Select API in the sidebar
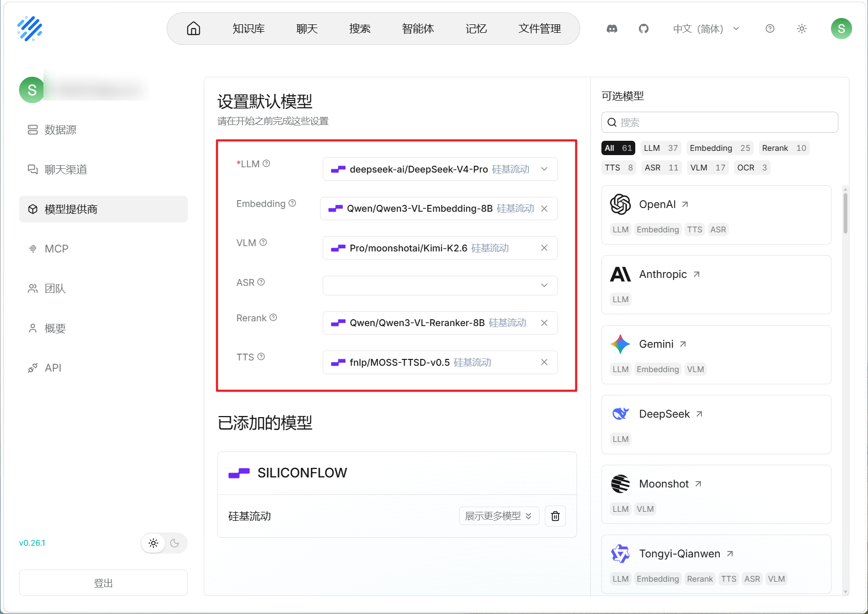 point(103,368)
